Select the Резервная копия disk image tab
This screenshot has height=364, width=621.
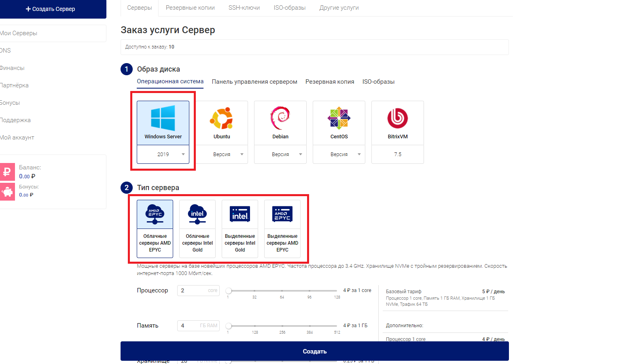tap(330, 82)
